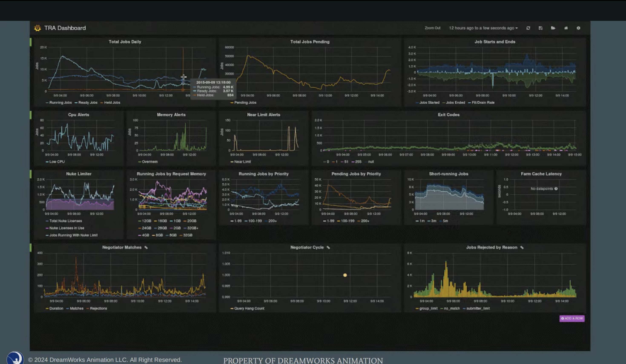
Task: Toggle the Ready Jobs legend series
Action: [88, 103]
